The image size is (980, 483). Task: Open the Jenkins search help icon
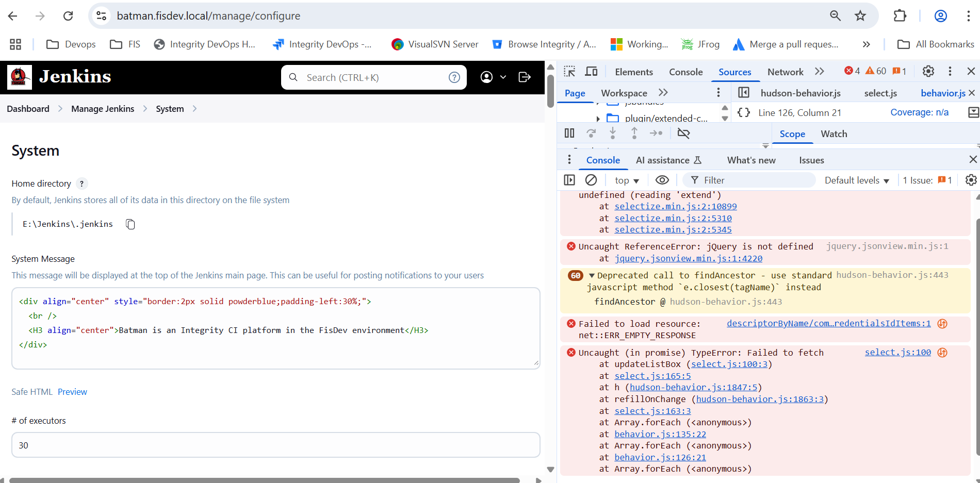pyautogui.click(x=454, y=77)
